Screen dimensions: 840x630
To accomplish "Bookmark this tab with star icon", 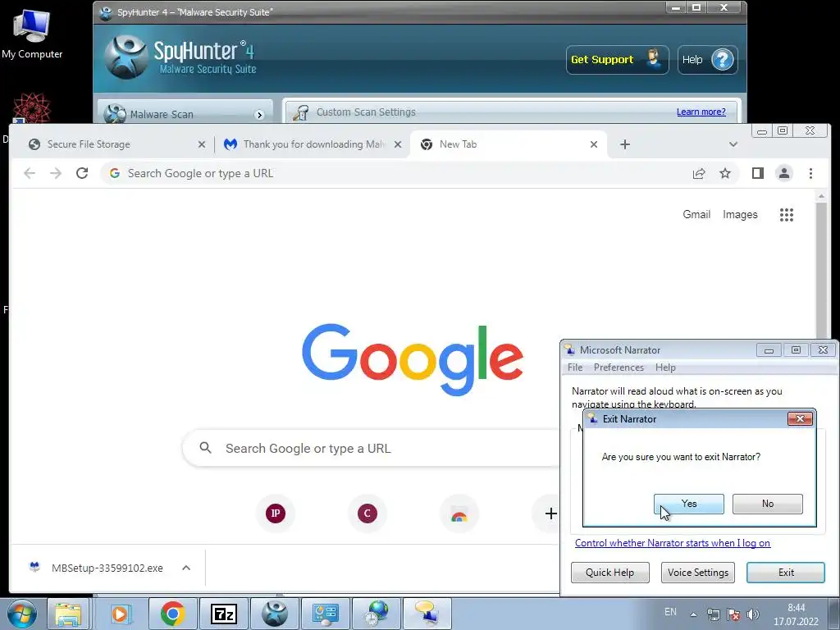I will (725, 173).
